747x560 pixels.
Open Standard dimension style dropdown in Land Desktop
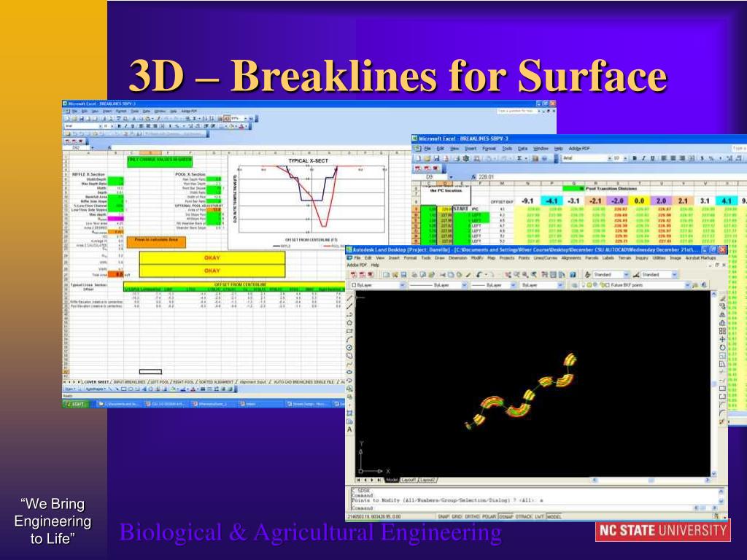[x=674, y=274]
